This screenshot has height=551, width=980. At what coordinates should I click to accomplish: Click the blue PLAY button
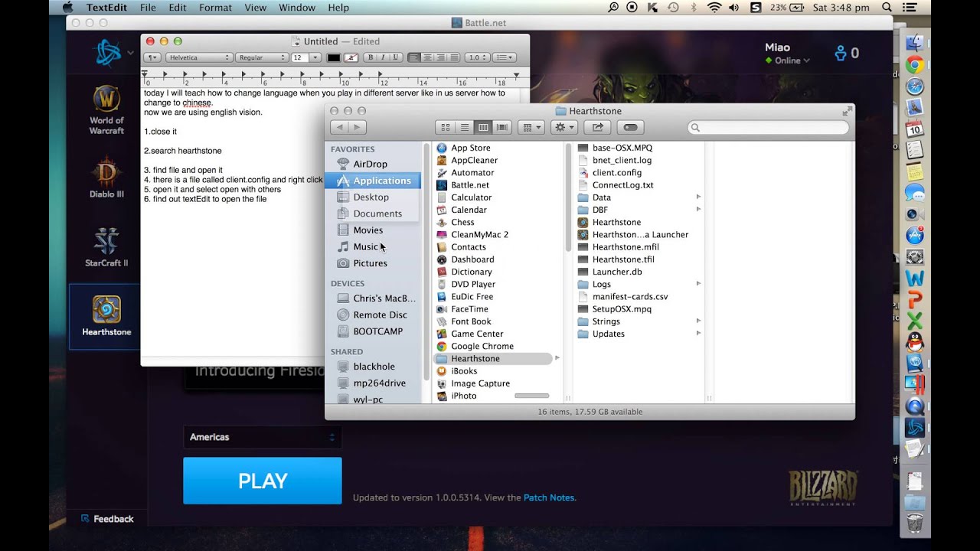tap(263, 481)
